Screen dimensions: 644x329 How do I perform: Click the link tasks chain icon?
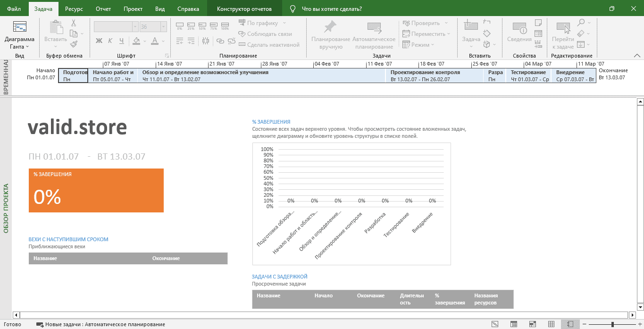click(x=220, y=42)
